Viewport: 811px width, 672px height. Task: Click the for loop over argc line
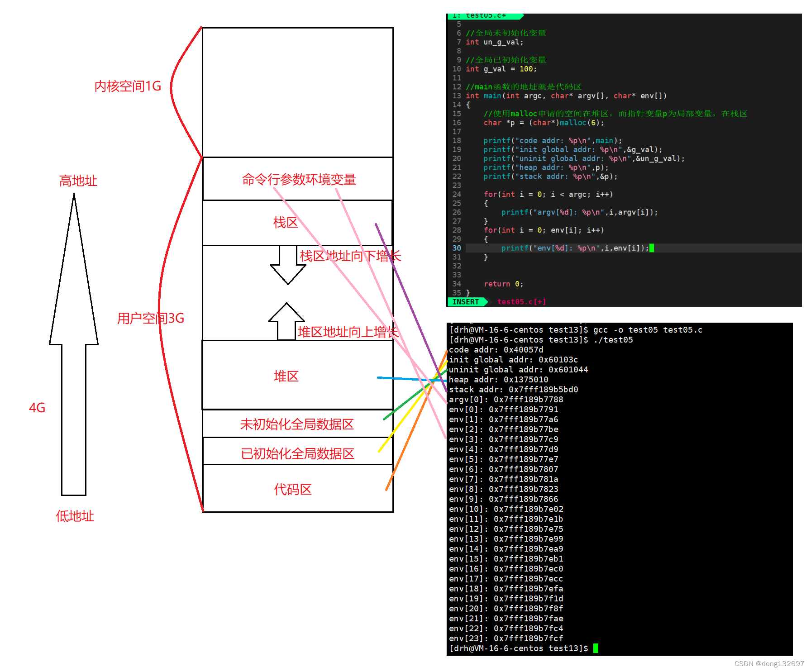coord(548,195)
